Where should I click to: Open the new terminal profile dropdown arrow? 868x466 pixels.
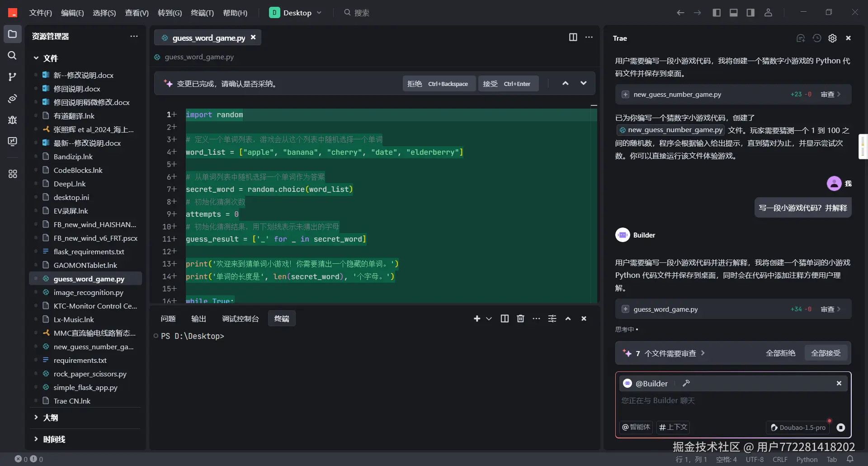489,319
